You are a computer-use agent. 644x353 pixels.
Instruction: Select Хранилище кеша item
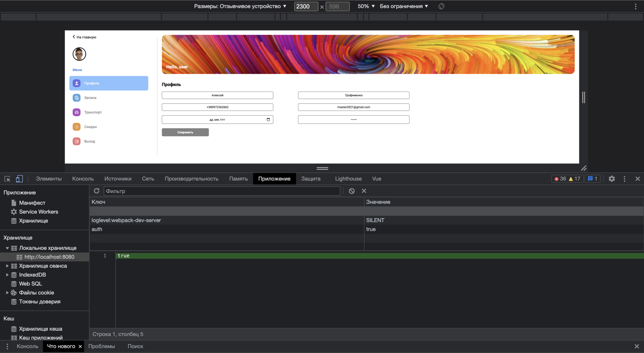tap(41, 329)
